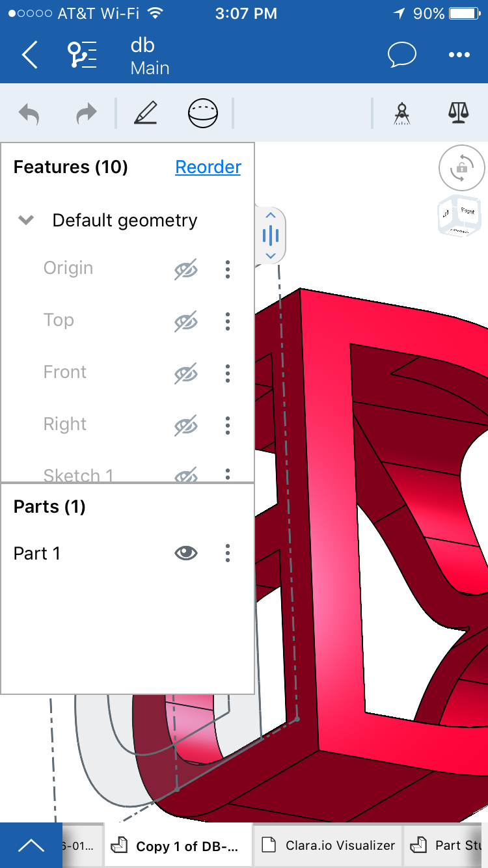Viewport: 488px width, 868px height.
Task: Collapse the Default geometry group
Action: (x=26, y=220)
